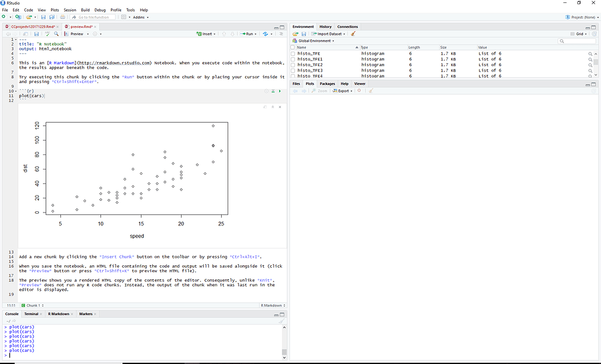Tick the select-all checkbox in the Name header
Image resolution: width=601 pixels, height=364 pixels.
[293, 48]
